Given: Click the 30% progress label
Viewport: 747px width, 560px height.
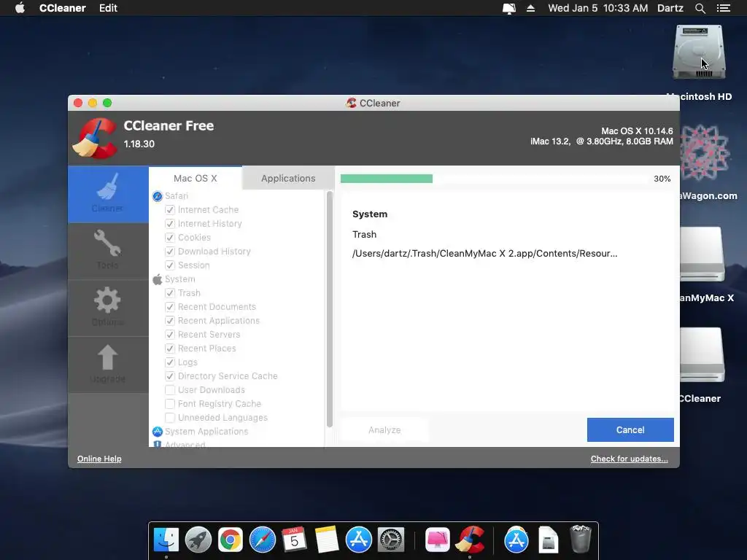Looking at the screenshot, I should pos(662,179).
